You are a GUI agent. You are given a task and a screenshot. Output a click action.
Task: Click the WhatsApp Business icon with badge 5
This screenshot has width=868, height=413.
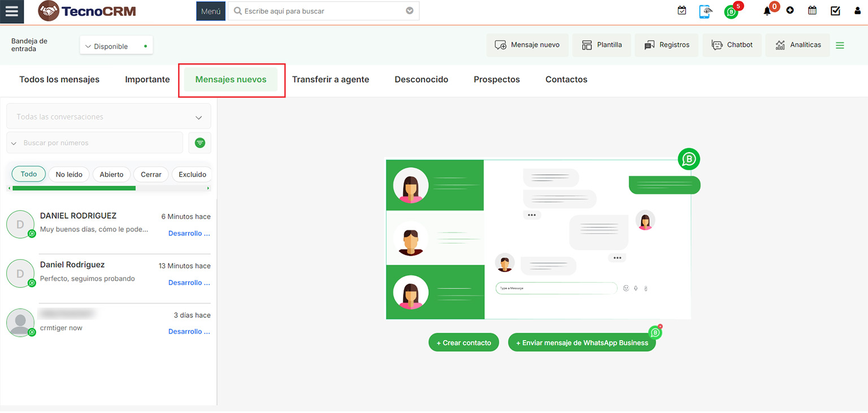pos(731,11)
